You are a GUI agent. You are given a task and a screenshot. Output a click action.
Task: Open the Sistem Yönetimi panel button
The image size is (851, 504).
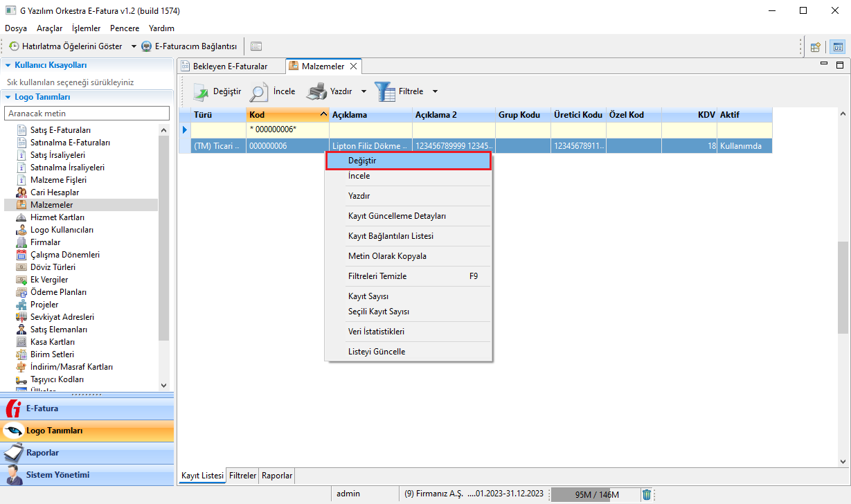57,475
